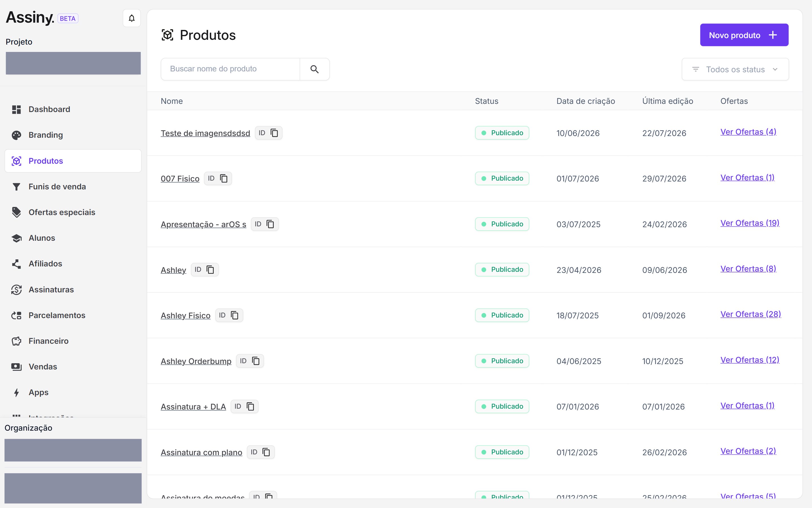Viewport: 812px width, 508px height.
Task: Click the Financeiro piggy bank icon
Action: (16, 341)
